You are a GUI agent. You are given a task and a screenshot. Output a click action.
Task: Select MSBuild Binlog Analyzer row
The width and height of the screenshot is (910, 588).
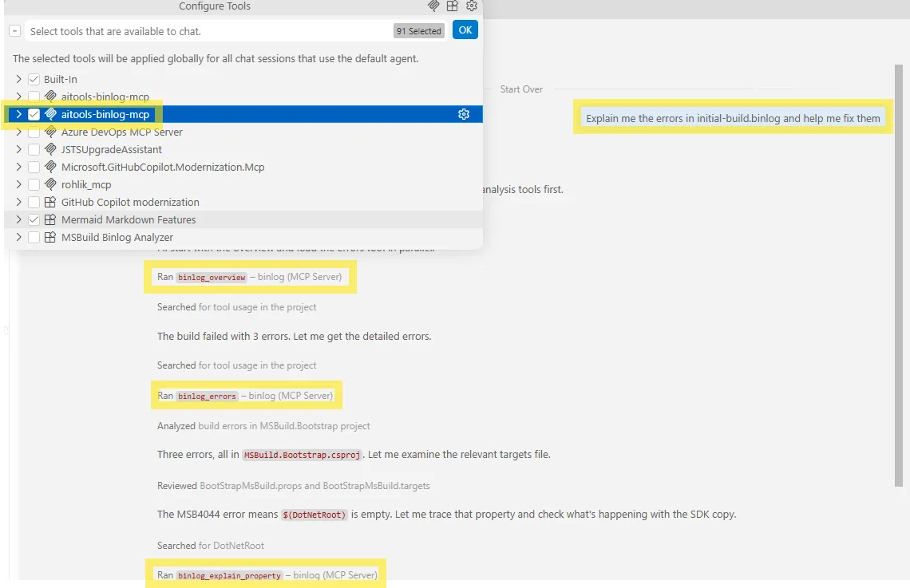(243, 237)
